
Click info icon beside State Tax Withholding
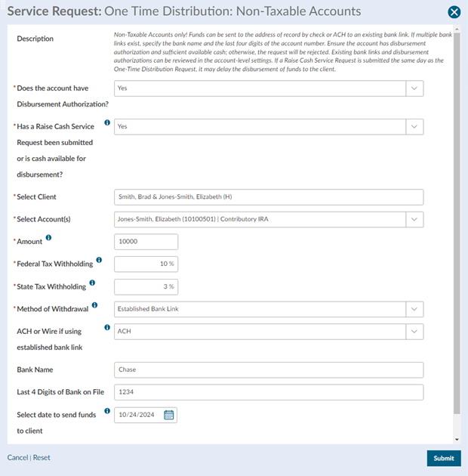pyautogui.click(x=93, y=283)
